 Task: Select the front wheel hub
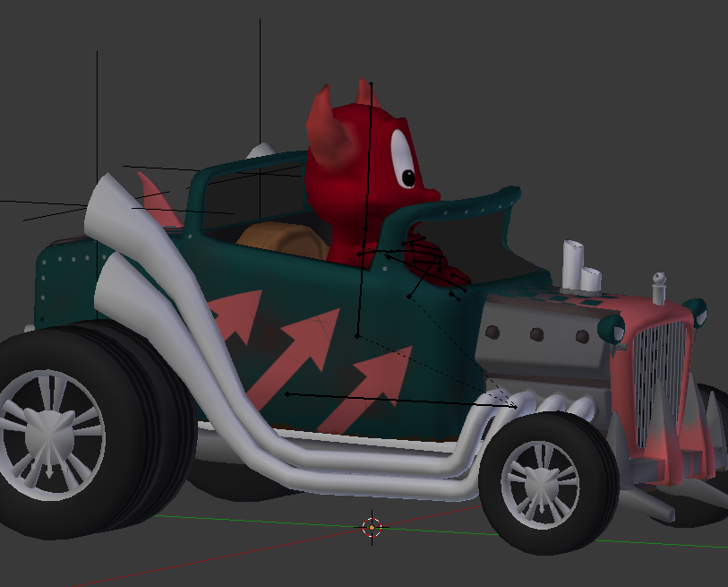coord(539,479)
